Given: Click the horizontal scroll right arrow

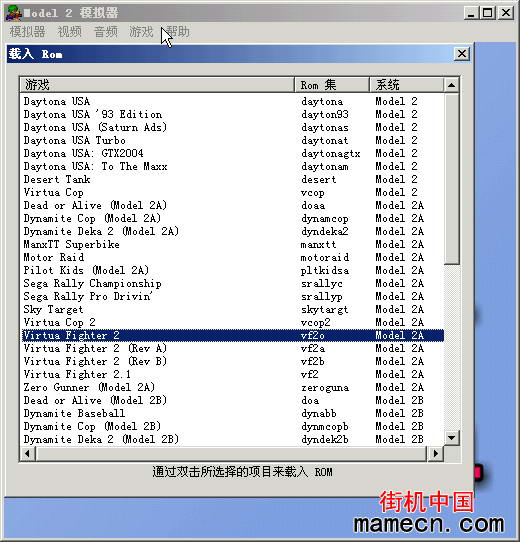Looking at the screenshot, I should click(x=436, y=453).
